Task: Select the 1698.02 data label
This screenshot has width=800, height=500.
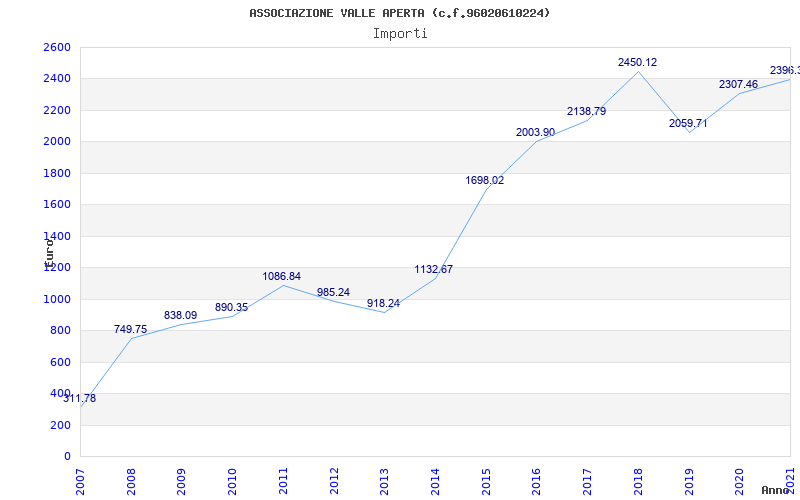Action: pos(485,181)
